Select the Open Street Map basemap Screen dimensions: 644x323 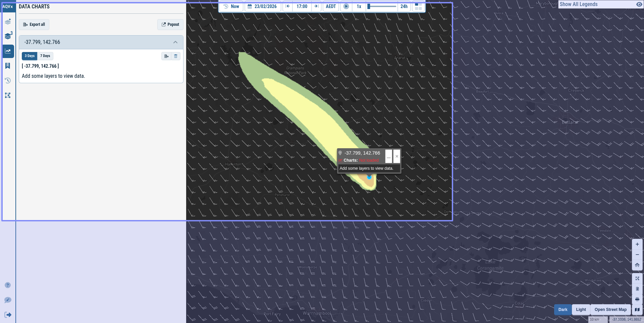click(x=610, y=310)
